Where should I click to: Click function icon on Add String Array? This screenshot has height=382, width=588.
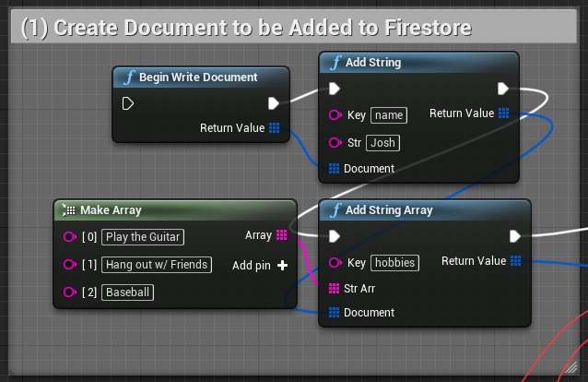(x=335, y=210)
